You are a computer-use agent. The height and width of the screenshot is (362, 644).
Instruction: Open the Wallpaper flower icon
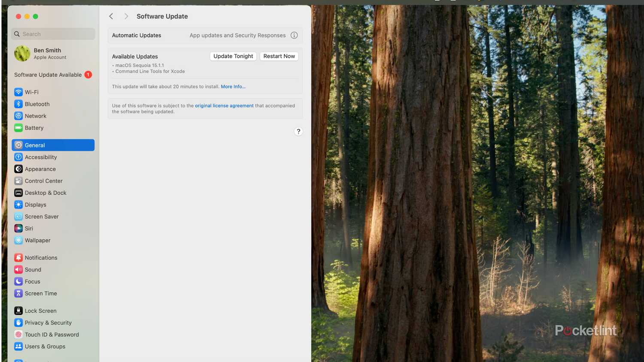tap(18, 240)
